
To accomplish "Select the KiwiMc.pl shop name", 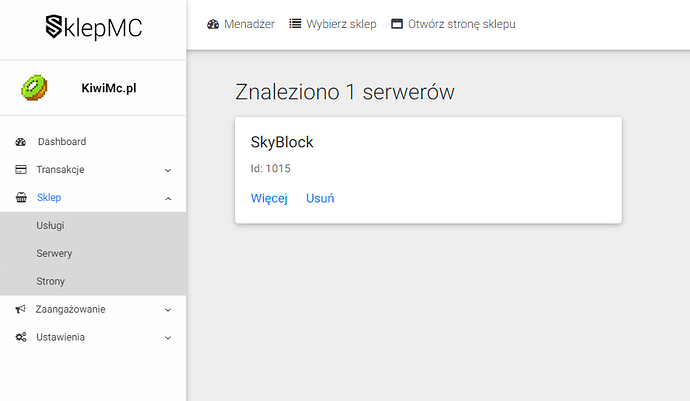I will point(108,89).
